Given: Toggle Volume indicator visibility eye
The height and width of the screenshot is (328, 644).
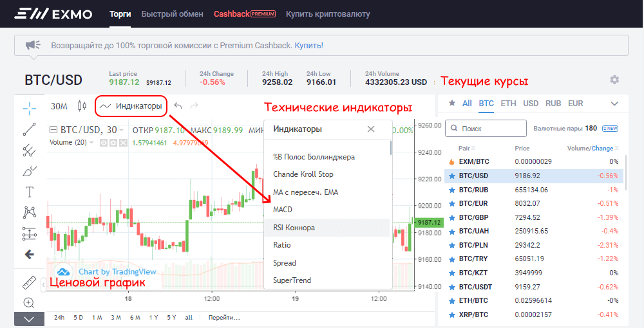Looking at the screenshot, I should (104, 143).
